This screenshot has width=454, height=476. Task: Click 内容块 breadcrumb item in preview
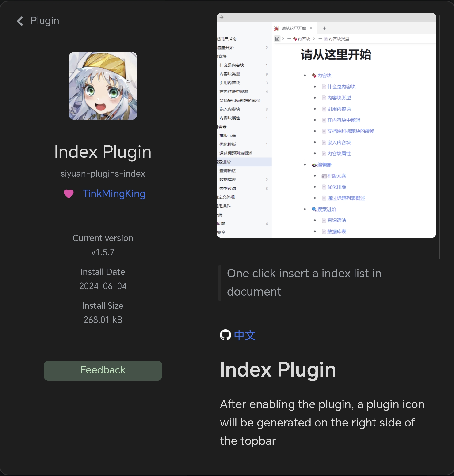pyautogui.click(x=304, y=39)
